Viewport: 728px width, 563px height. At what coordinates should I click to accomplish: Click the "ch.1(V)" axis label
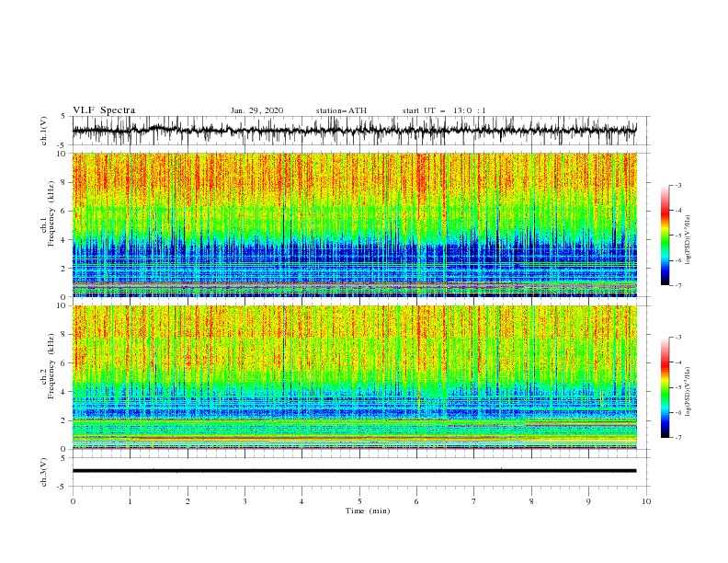(x=44, y=131)
